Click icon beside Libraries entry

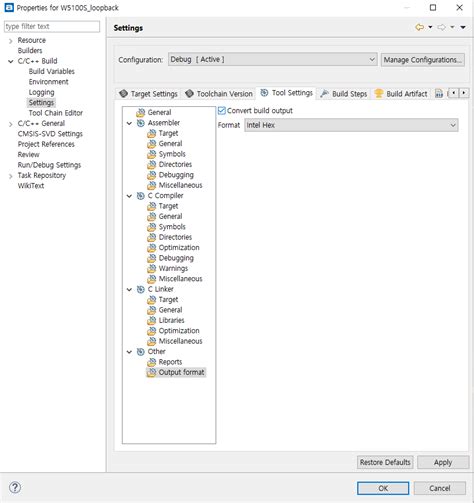[x=152, y=320]
